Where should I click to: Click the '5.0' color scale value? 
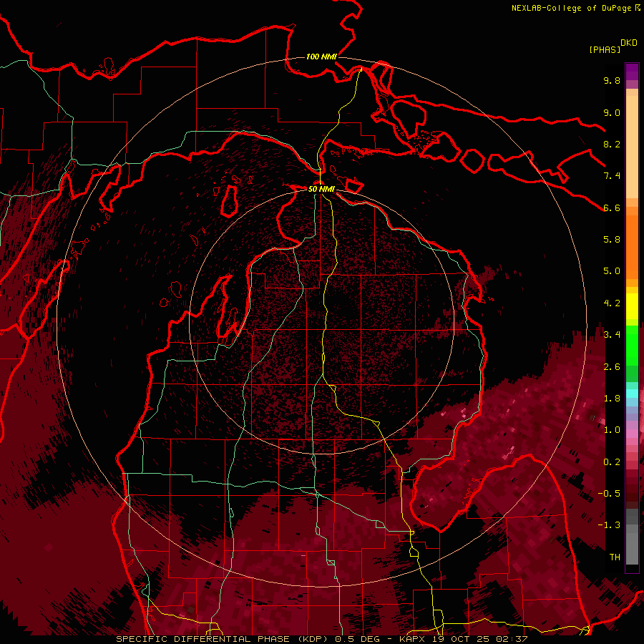coord(612,271)
